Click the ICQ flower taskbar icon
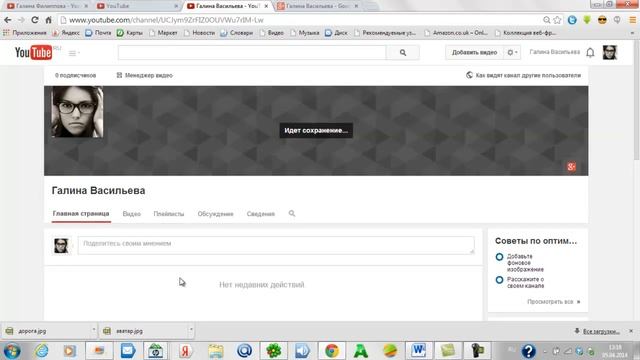The width and height of the screenshot is (640, 360). (273, 351)
